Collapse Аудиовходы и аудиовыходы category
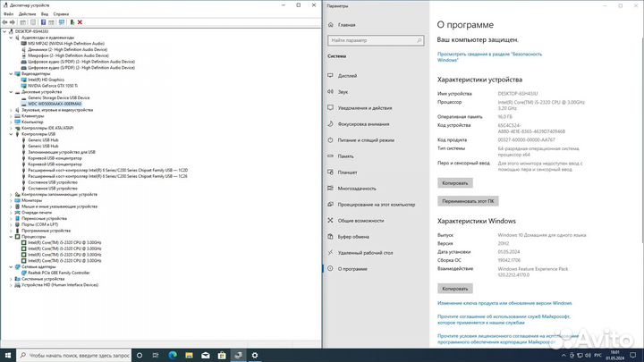Image resolution: width=644 pixels, height=362 pixels. click(11, 38)
